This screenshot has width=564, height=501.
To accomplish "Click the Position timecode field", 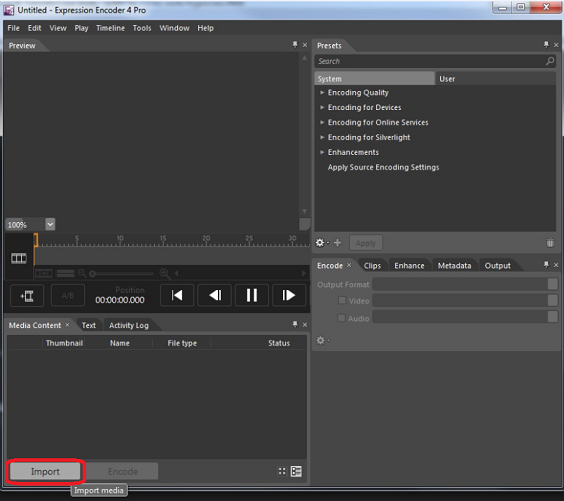I will click(120, 300).
